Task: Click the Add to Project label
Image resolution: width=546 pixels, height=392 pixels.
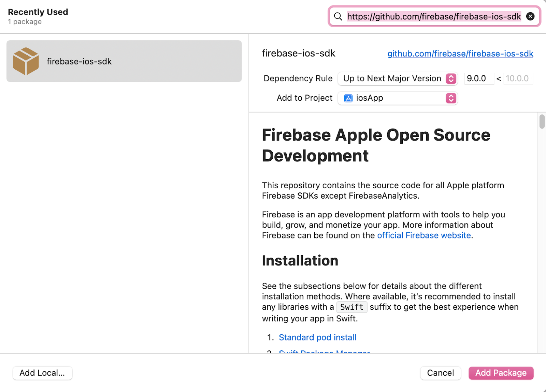Action: [x=304, y=98]
